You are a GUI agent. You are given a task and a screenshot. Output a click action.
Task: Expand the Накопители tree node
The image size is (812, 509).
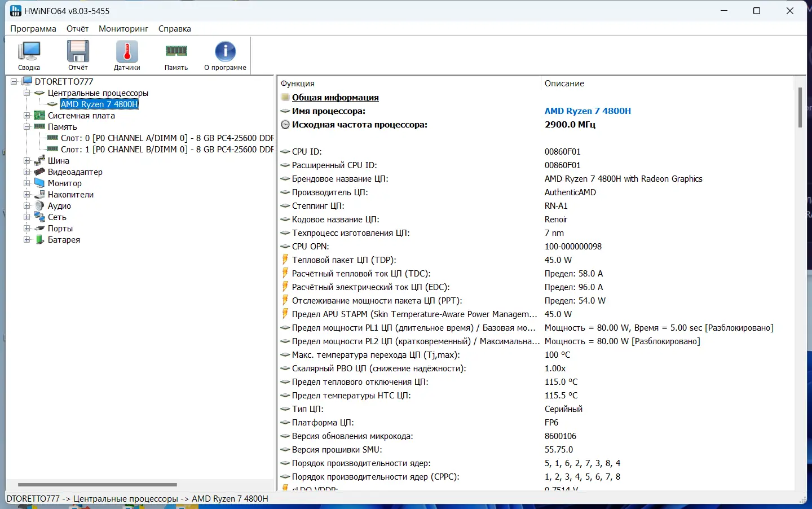[x=27, y=194]
